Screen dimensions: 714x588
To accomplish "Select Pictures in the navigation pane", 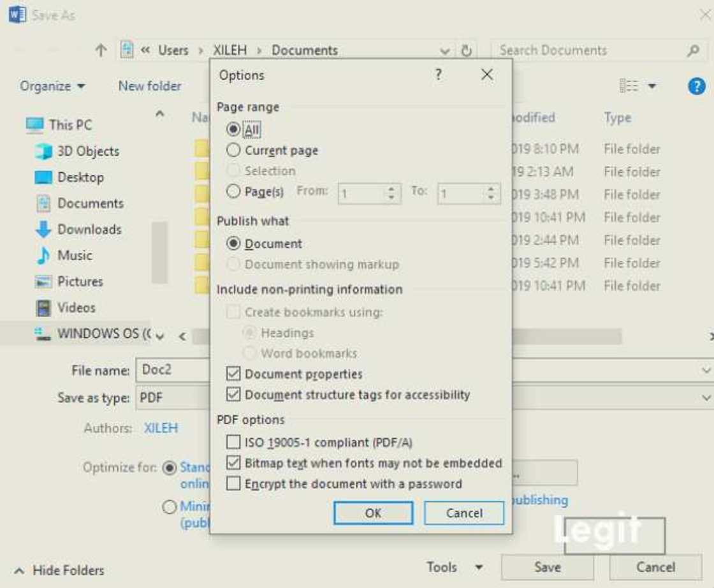I will (80, 281).
